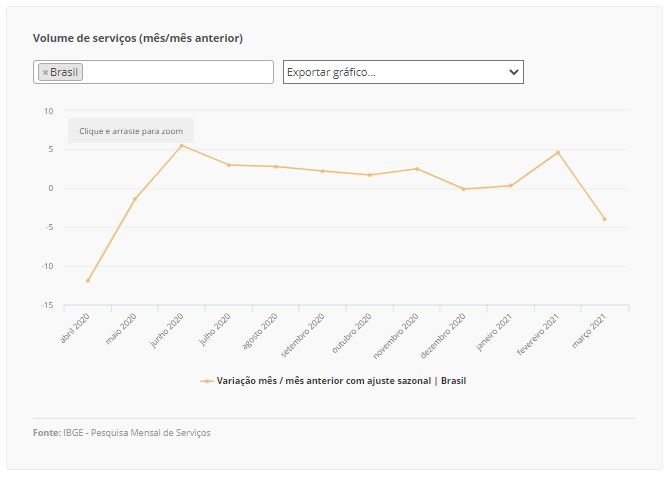Click the 'abril 2020' axis label

click(75, 328)
